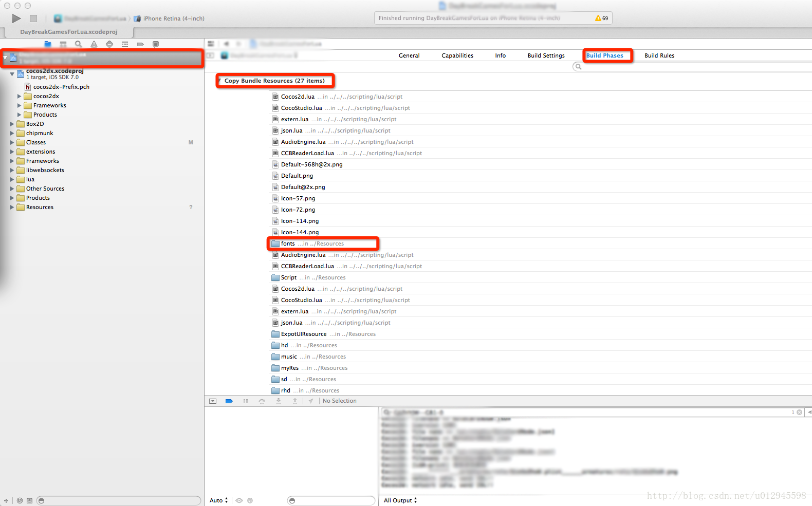
Task: Go forward in editor history
Action: pyautogui.click(x=238, y=44)
